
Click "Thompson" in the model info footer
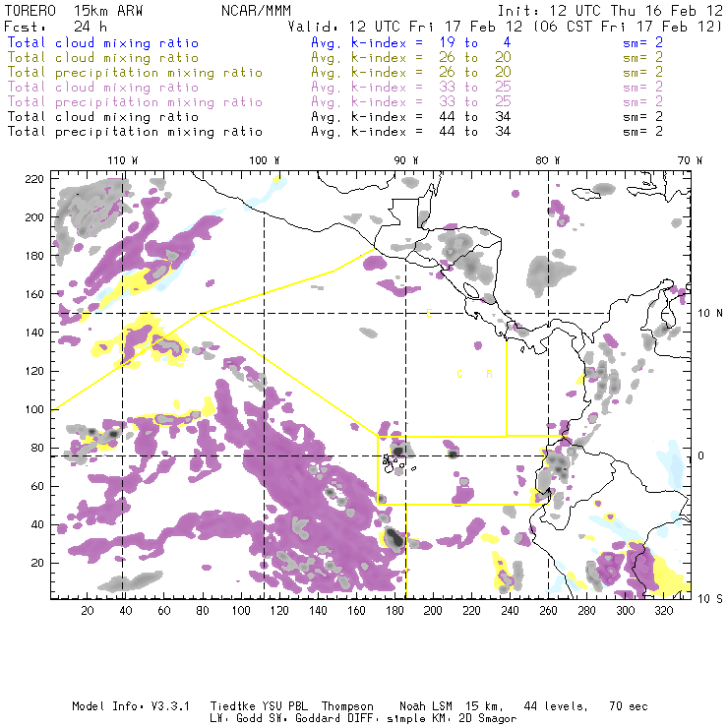click(x=347, y=706)
